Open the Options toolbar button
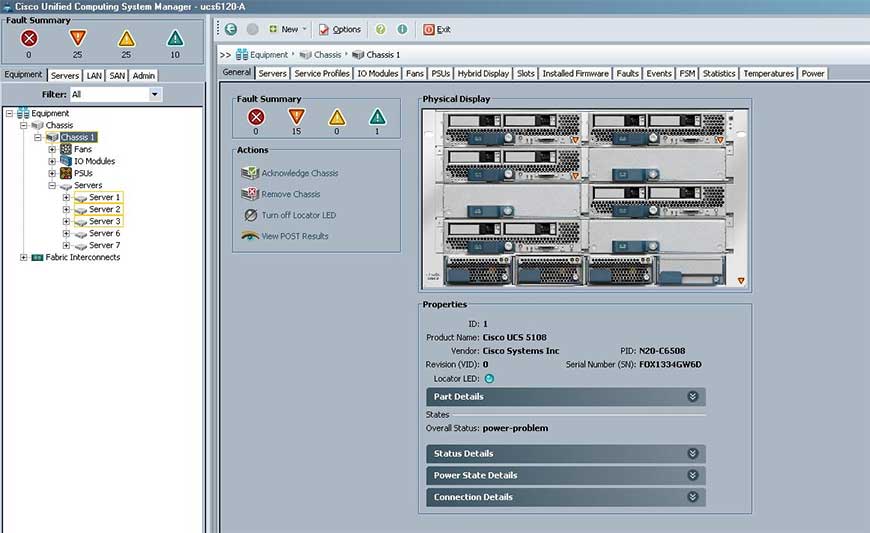The width and height of the screenshot is (870, 533). pyautogui.click(x=340, y=29)
